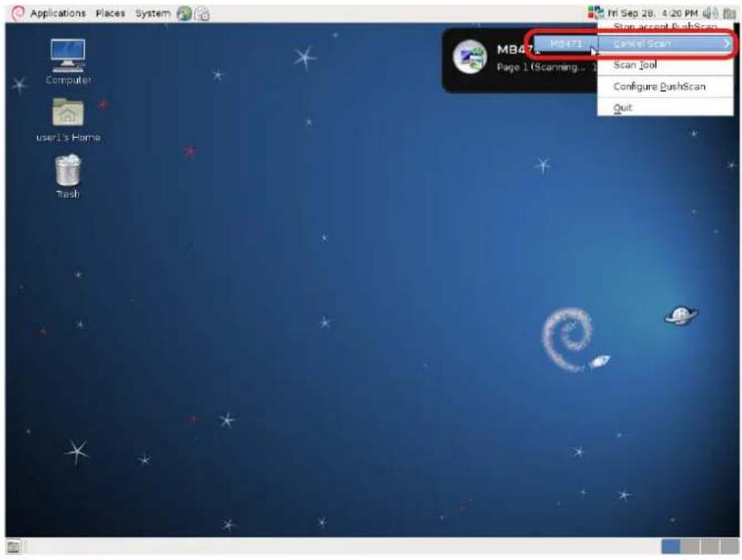Launch the web browser globe icon in panel
Viewport: 742px width, 560px height.
tap(184, 13)
